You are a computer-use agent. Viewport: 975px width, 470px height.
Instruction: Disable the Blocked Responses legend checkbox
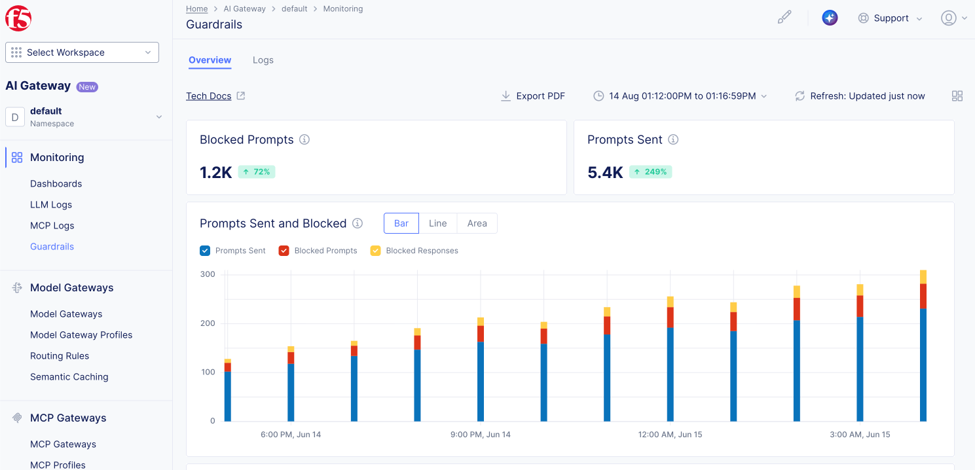click(376, 251)
